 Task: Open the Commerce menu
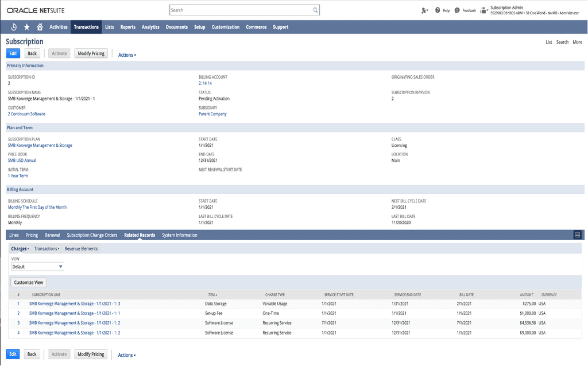point(256,27)
